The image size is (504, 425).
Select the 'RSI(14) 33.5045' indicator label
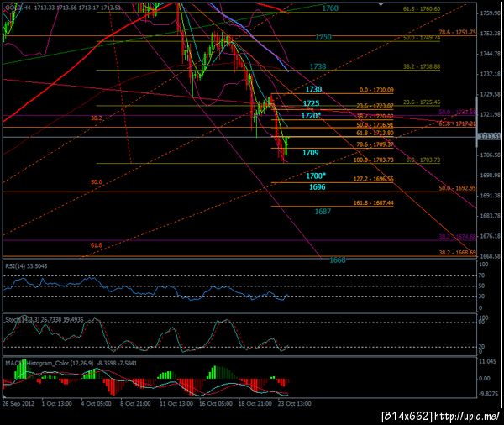coord(26,266)
